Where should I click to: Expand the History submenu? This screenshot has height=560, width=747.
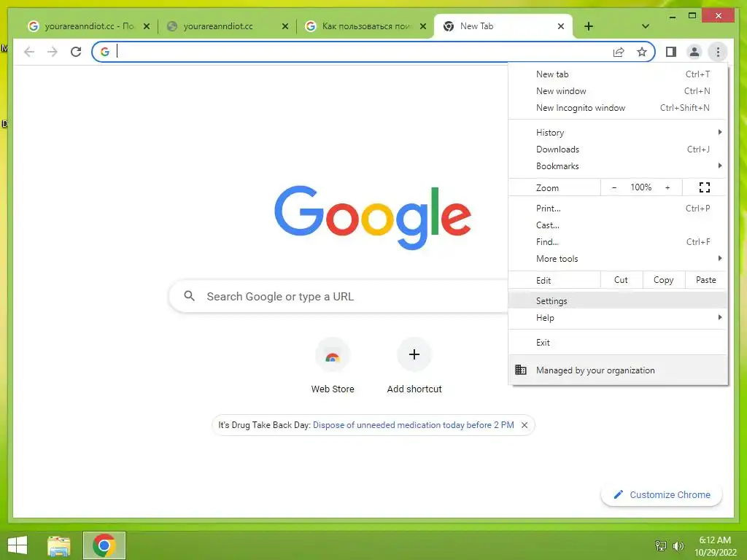(x=617, y=133)
